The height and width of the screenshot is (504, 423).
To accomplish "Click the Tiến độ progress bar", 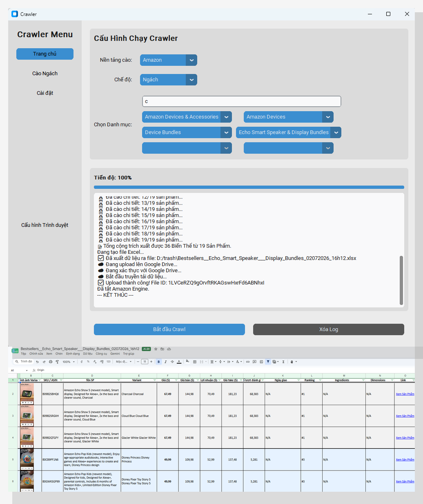I will click(x=249, y=187).
